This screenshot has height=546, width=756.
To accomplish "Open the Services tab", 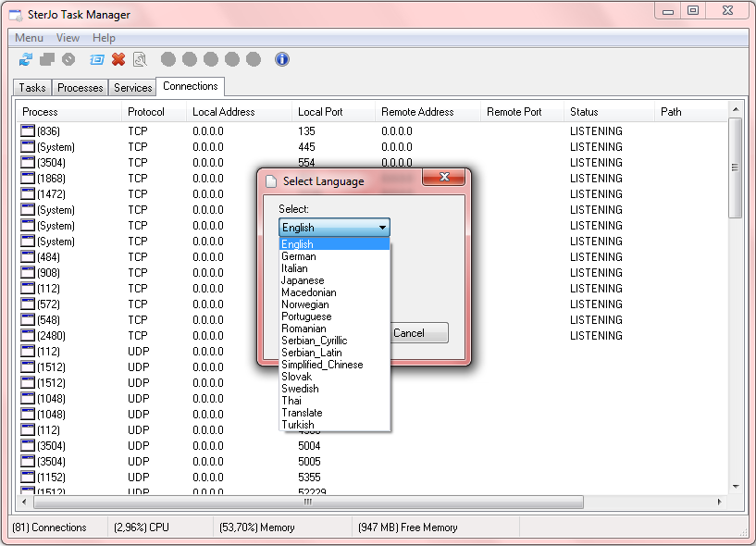I will (x=132, y=88).
